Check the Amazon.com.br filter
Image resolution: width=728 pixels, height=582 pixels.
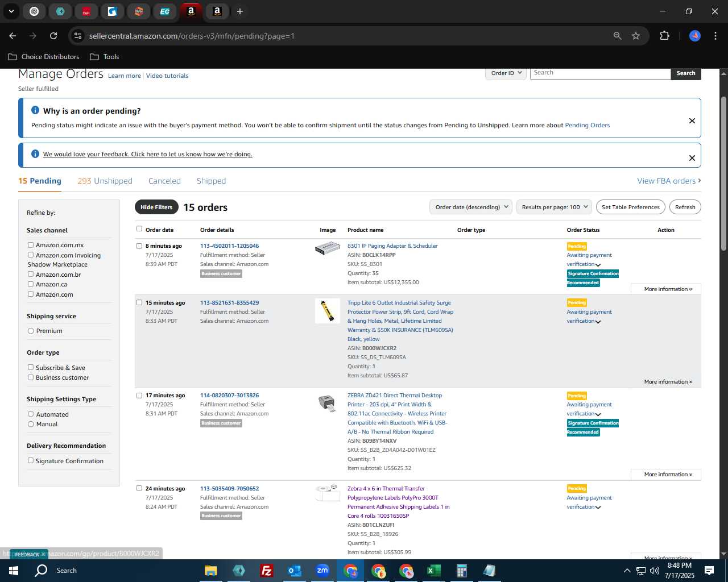click(x=31, y=274)
